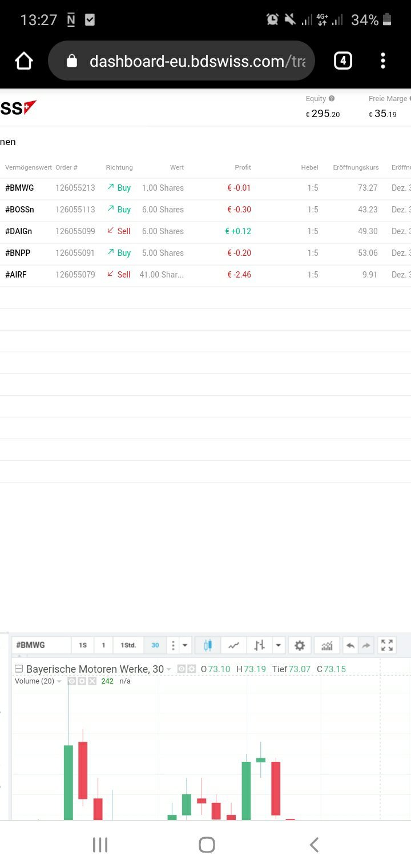Screen dimensions: 411x868
Task: Open chart settings gear
Action: tap(300, 645)
